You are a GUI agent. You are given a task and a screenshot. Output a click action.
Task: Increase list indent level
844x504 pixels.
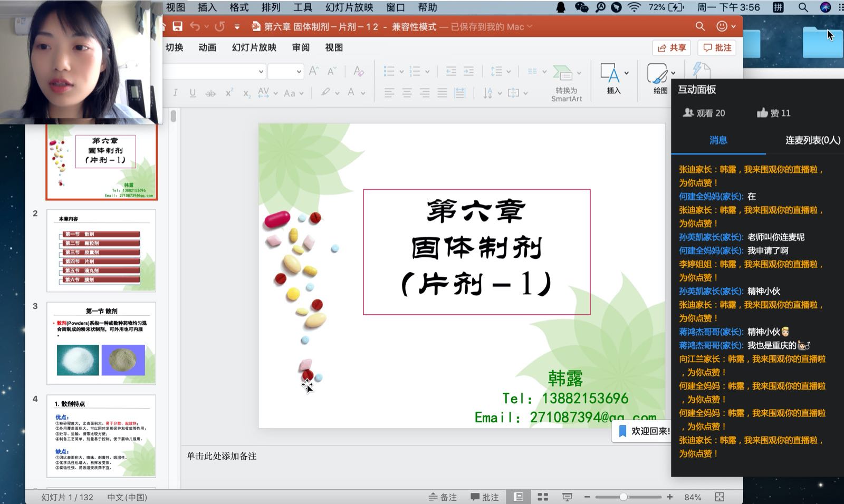pos(469,71)
